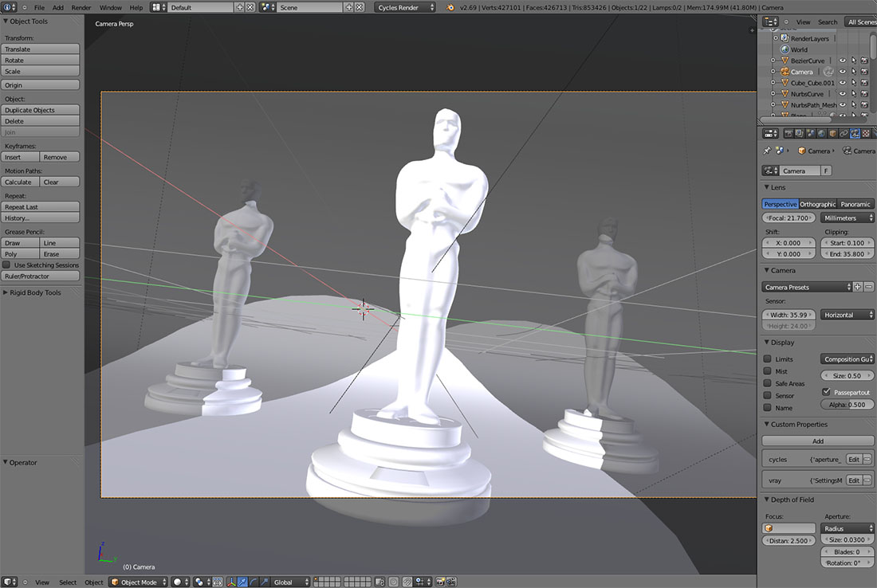877x588 pixels.
Task: Open the Horizontal sensor fit dropdown
Action: [847, 315]
